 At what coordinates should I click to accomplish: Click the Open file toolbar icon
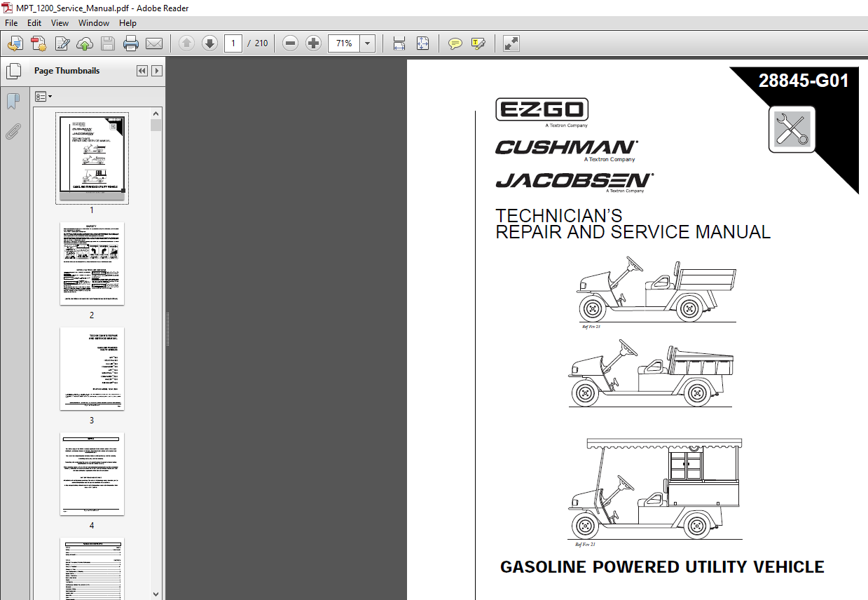pyautogui.click(x=15, y=43)
